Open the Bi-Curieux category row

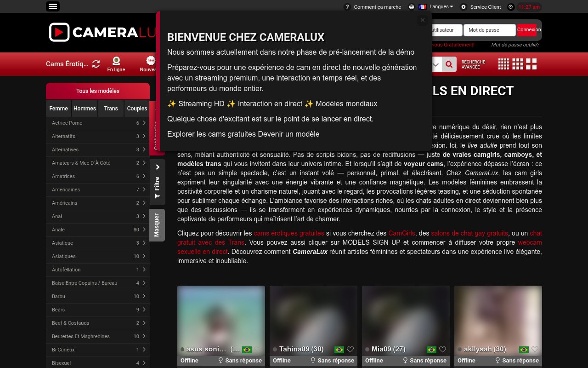click(98, 350)
